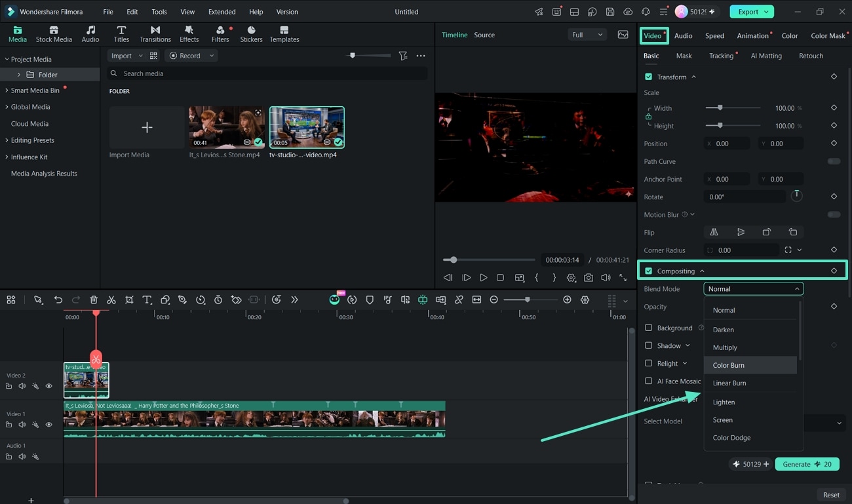Adjust the timeline zoom slider
This screenshot has height=504, width=852.
click(527, 300)
